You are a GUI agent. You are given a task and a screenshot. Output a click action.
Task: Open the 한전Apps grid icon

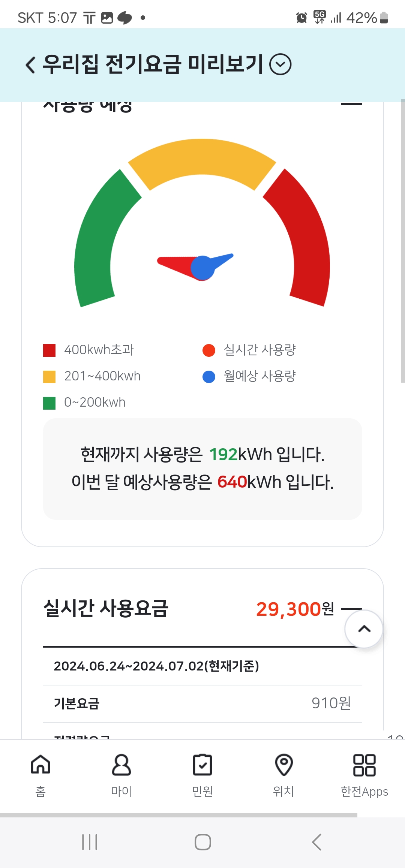[x=364, y=765]
